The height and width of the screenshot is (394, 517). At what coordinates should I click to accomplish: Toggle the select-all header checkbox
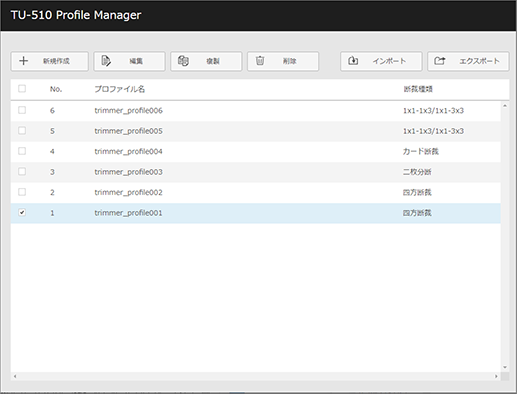tap(22, 88)
